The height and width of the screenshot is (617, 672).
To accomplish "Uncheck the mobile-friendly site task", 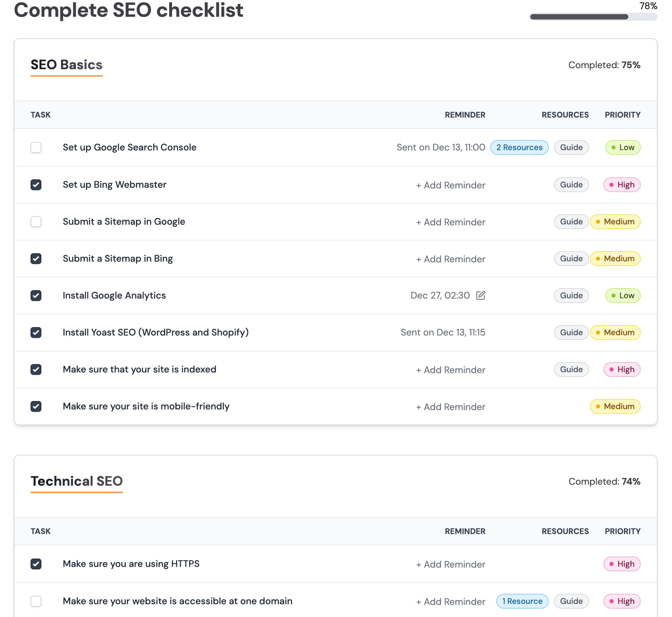I will click(x=36, y=406).
